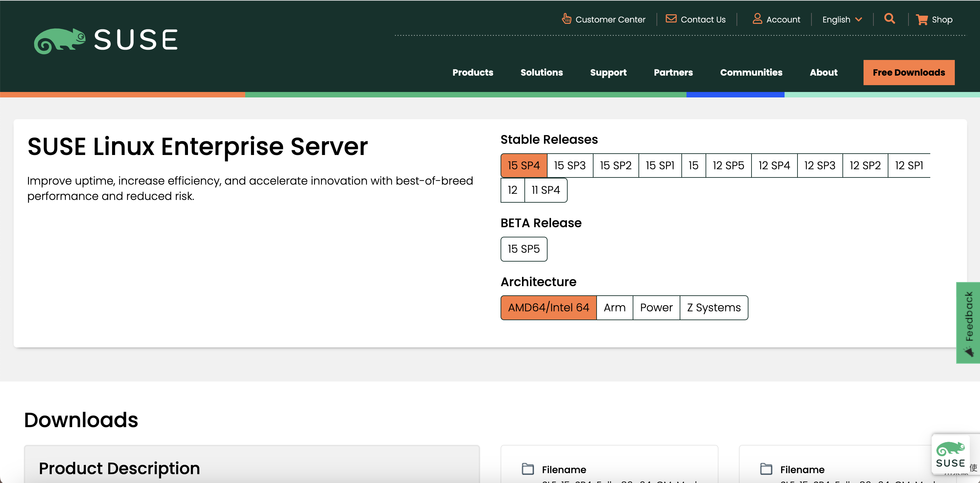Open the Products navigation menu
Image resolution: width=980 pixels, height=483 pixels.
473,72
